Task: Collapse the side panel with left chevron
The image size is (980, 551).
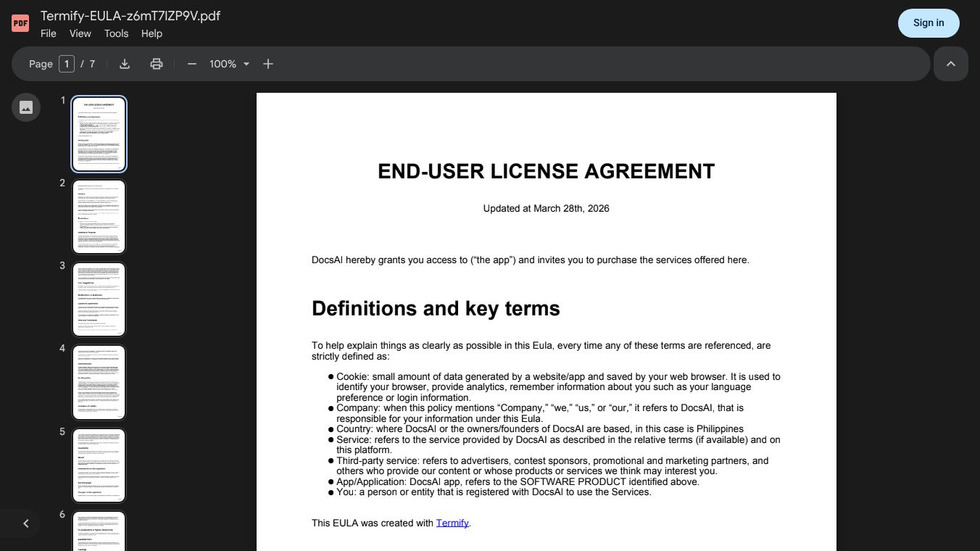Action: click(26, 523)
